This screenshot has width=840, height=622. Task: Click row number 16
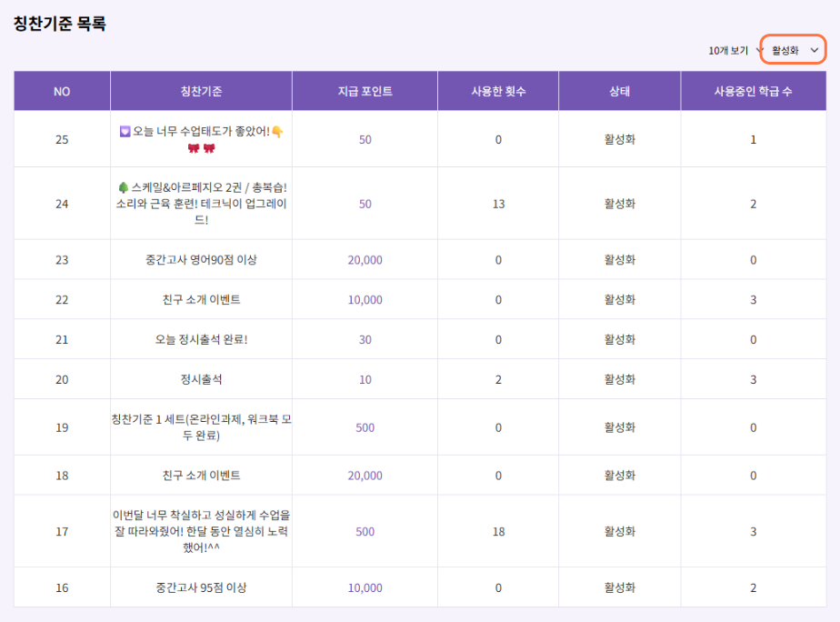tap(62, 587)
